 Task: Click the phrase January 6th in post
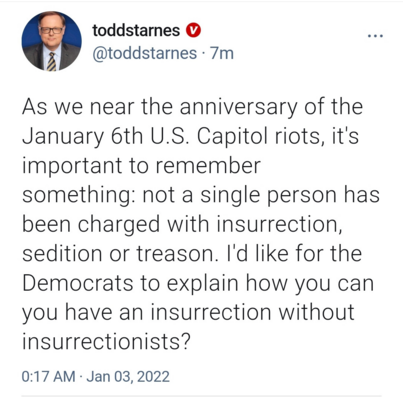pyautogui.click(x=82, y=137)
